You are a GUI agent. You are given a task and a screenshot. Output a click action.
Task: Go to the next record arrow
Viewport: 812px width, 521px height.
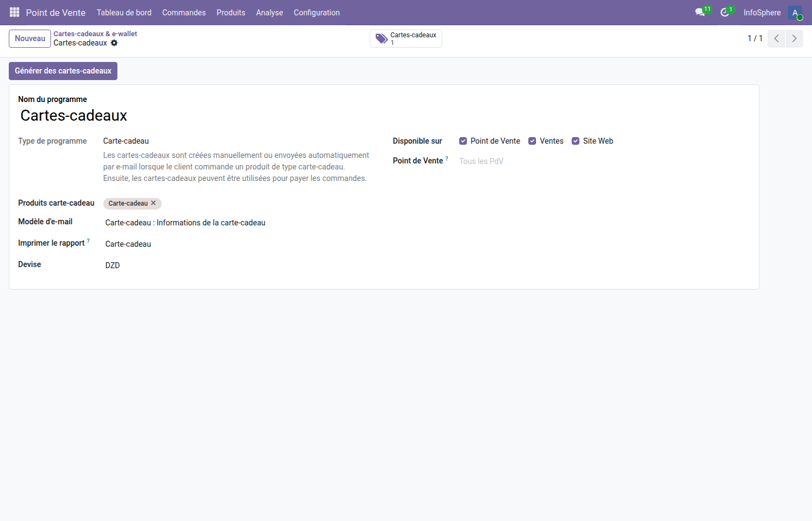(794, 38)
